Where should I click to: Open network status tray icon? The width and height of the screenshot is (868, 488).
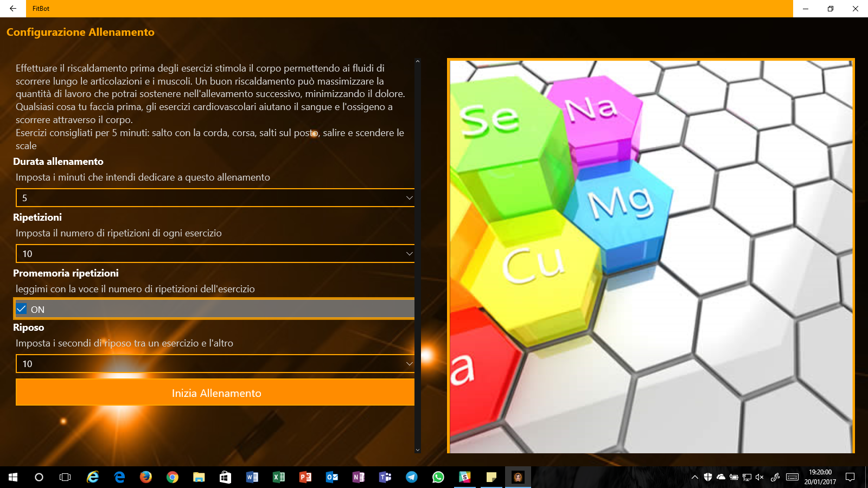tap(747, 477)
